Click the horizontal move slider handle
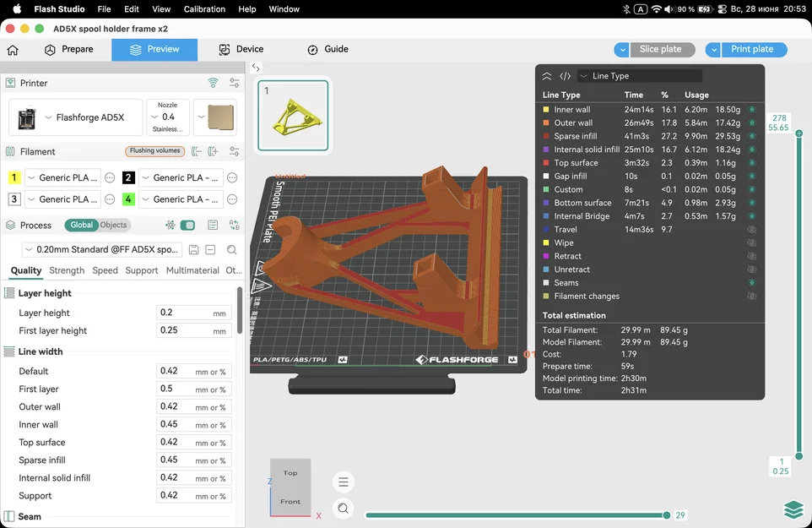 tap(667, 515)
